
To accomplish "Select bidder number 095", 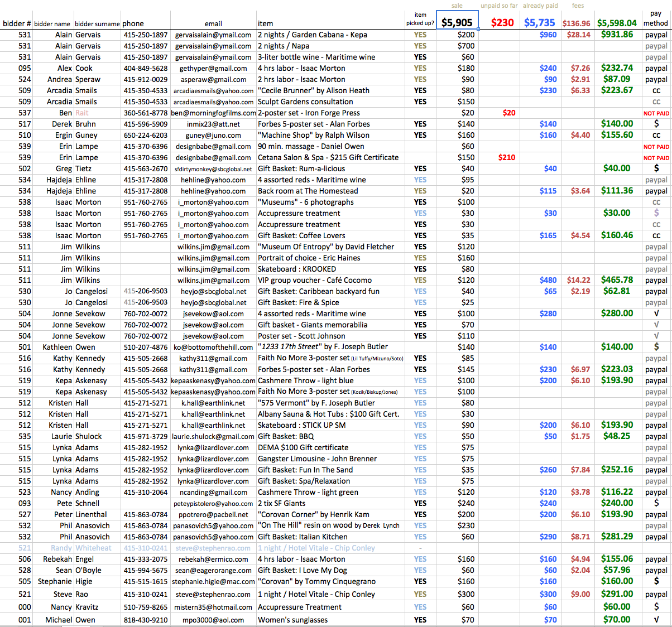I will (x=25, y=68).
